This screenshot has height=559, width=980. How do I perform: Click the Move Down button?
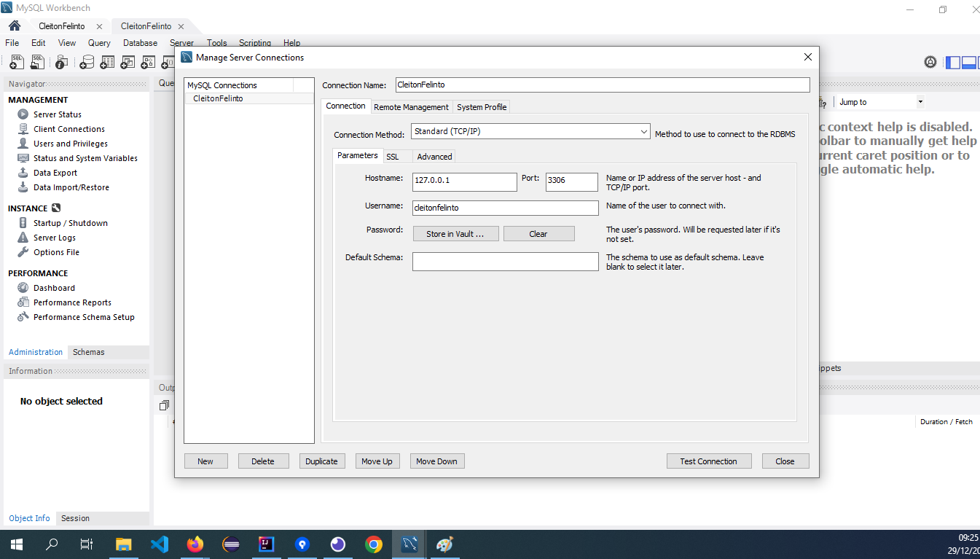(x=436, y=461)
